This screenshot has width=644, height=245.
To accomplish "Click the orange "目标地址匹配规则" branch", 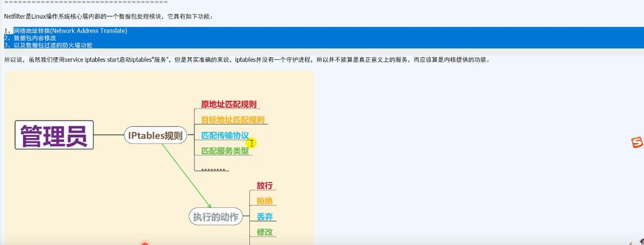I will [x=232, y=120].
